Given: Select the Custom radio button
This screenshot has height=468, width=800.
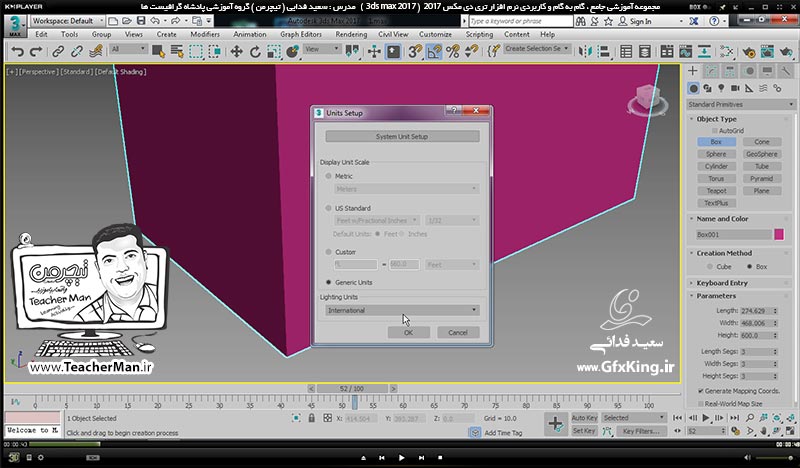Looking at the screenshot, I should [328, 252].
